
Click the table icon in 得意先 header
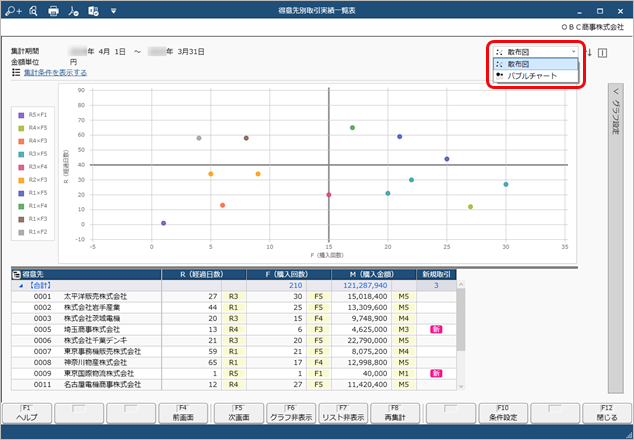pyautogui.click(x=16, y=275)
